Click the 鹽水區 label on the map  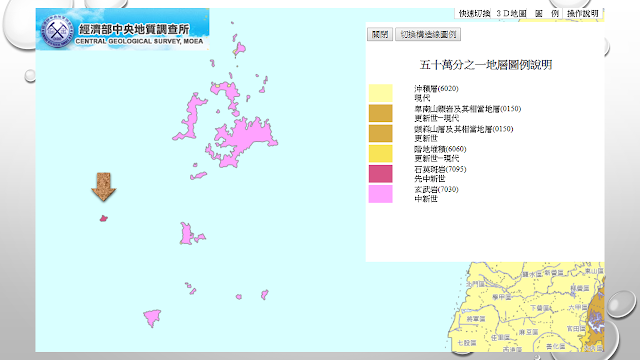532,274
